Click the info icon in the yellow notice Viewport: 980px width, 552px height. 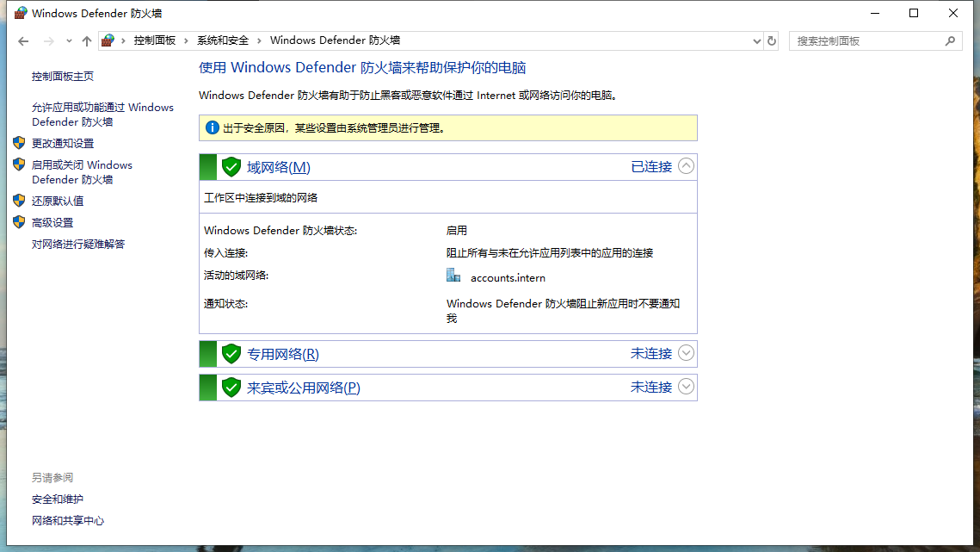(x=213, y=127)
